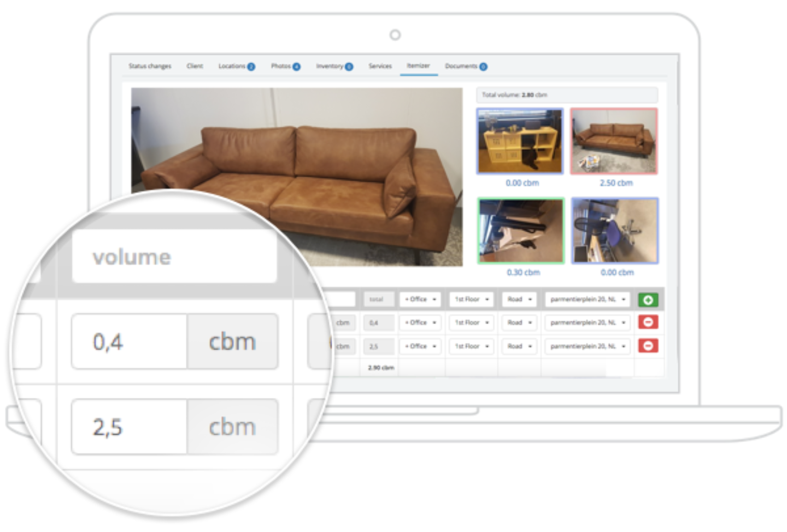
Task: Open the Office dropdown in the add-item row
Action: [x=420, y=299]
